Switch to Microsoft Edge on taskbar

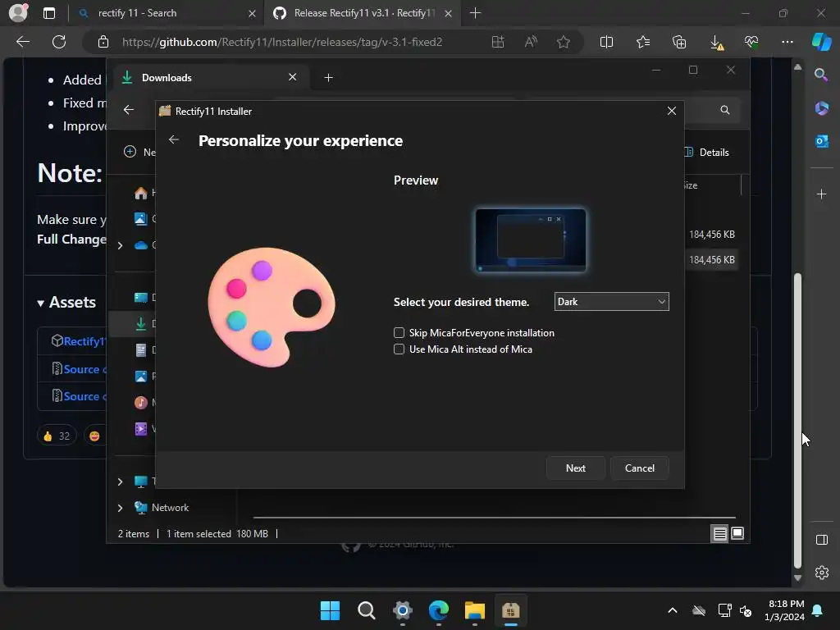(439, 610)
